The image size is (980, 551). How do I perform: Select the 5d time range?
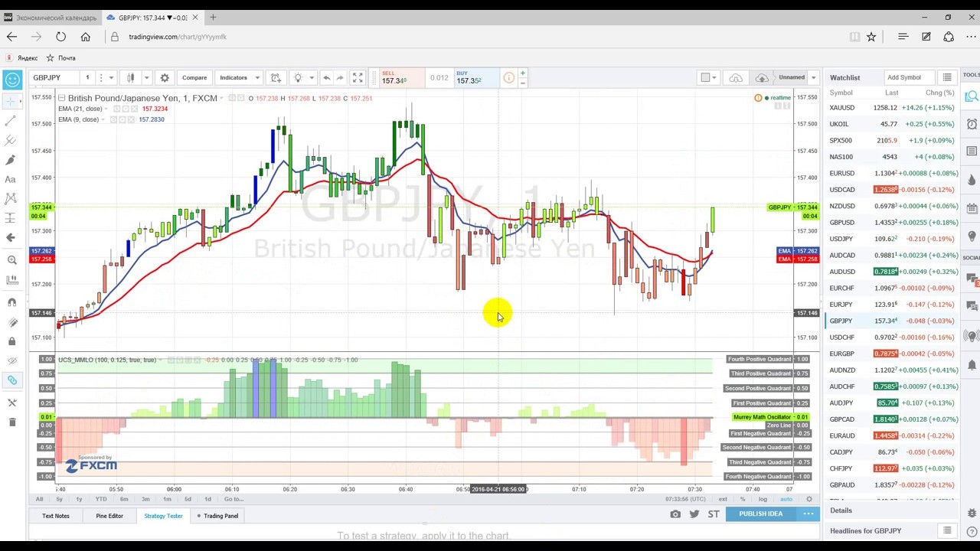point(188,499)
